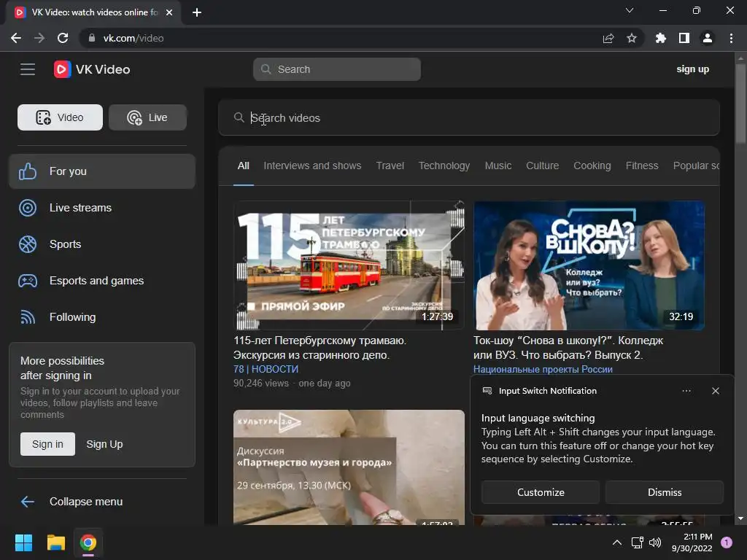This screenshot has width=747, height=560.
Task: Reload the page
Action: pyautogui.click(x=63, y=38)
